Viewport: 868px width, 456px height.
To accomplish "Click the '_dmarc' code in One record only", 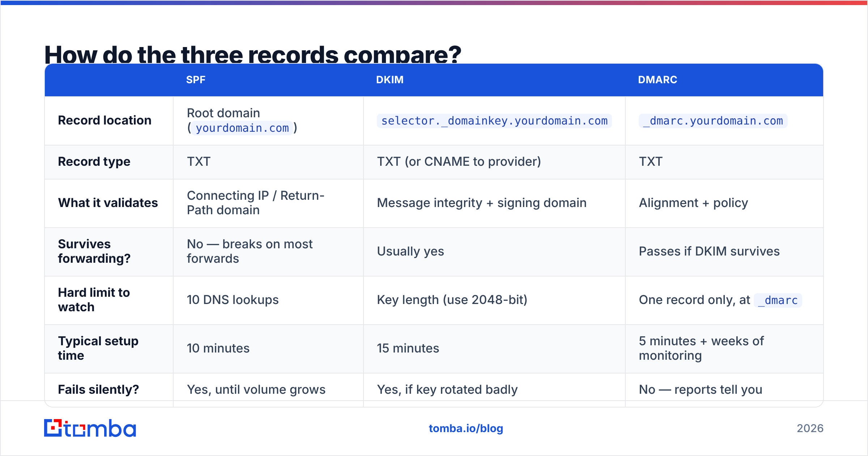I will [x=778, y=300].
